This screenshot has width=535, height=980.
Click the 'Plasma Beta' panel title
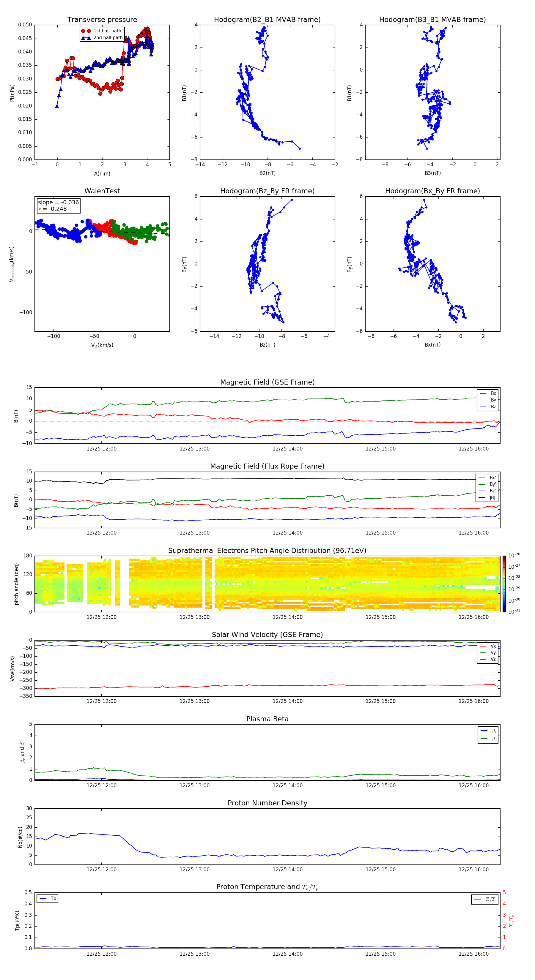pyautogui.click(x=267, y=719)
